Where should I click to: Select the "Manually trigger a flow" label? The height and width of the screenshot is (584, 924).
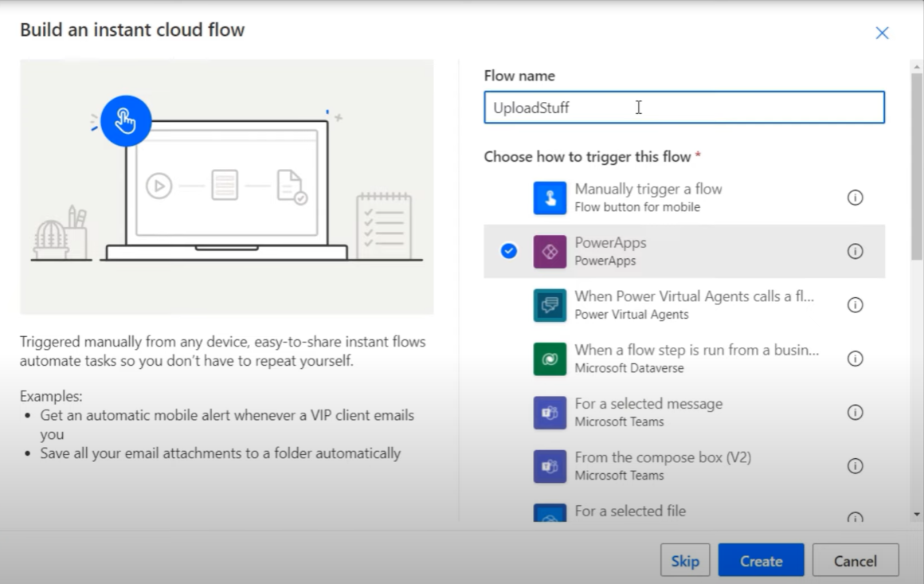[x=648, y=189]
